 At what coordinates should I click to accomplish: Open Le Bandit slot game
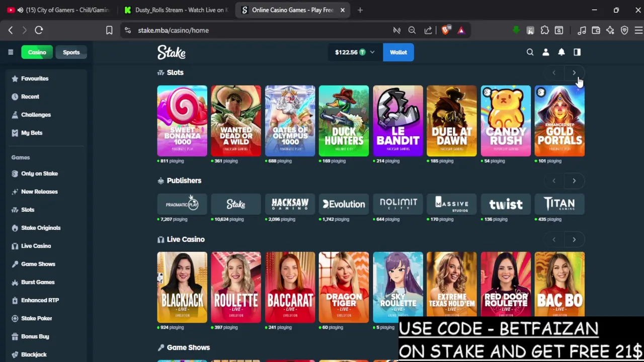[x=398, y=121]
